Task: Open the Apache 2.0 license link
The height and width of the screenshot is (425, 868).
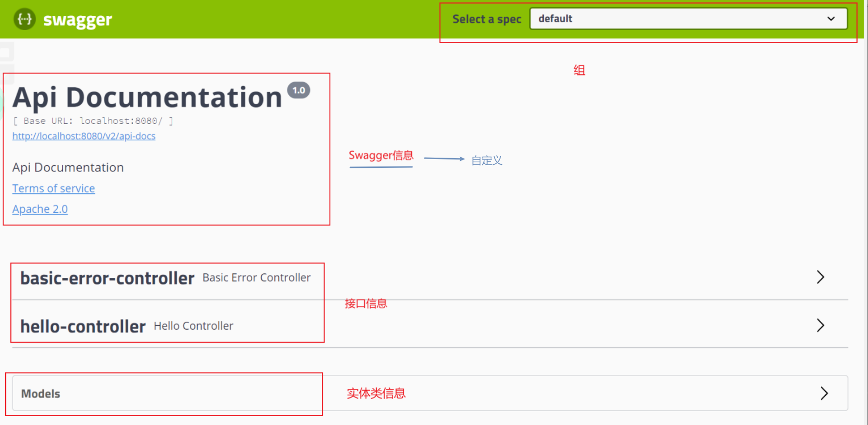Action: [x=40, y=209]
